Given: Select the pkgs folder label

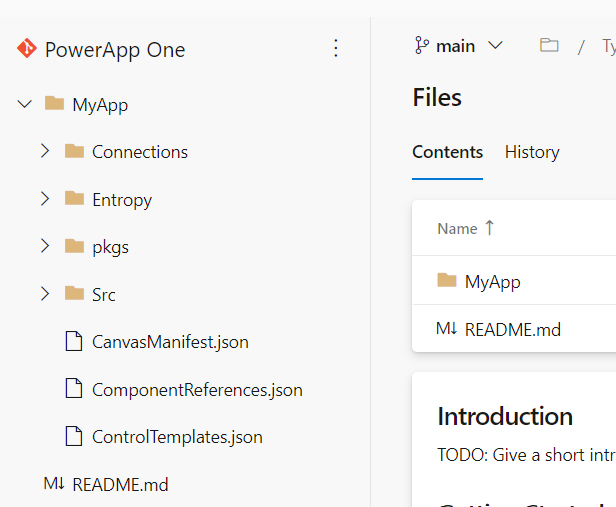Looking at the screenshot, I should [x=110, y=247].
